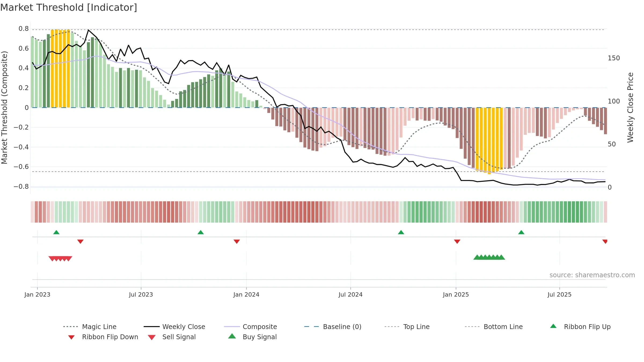Click the −0.8 left axis tick label
The width and height of the screenshot is (644, 362).
point(21,187)
